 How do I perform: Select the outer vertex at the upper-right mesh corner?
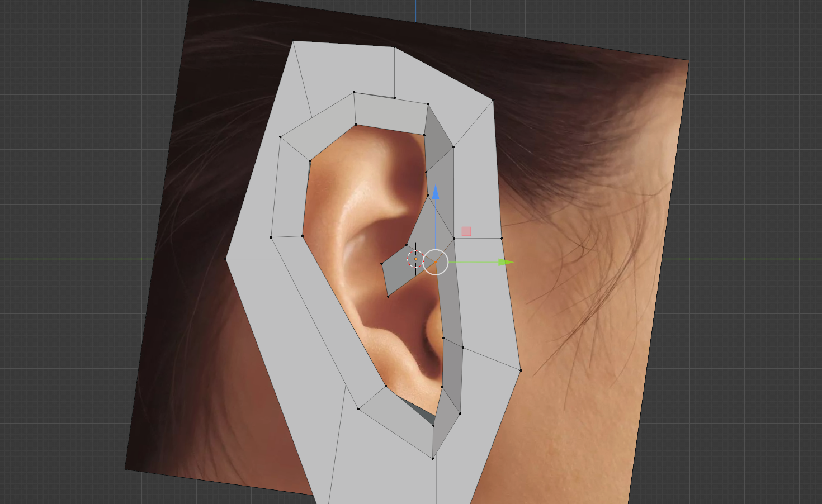point(493,100)
